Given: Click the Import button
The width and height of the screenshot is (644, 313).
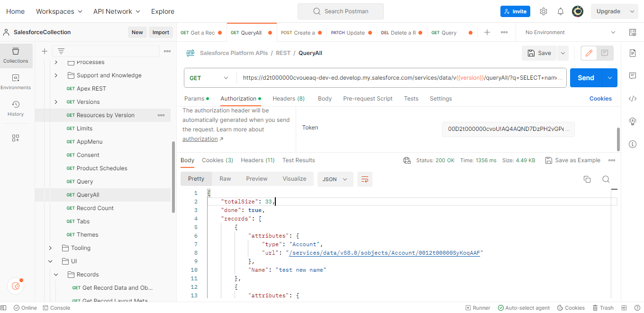Looking at the screenshot, I should pos(161,32).
